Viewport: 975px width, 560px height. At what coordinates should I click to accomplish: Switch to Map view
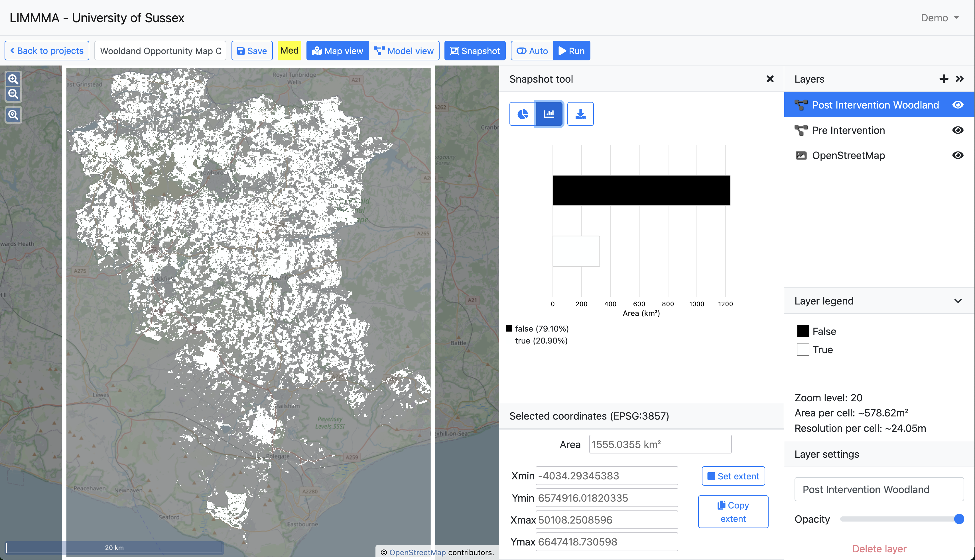coord(338,51)
